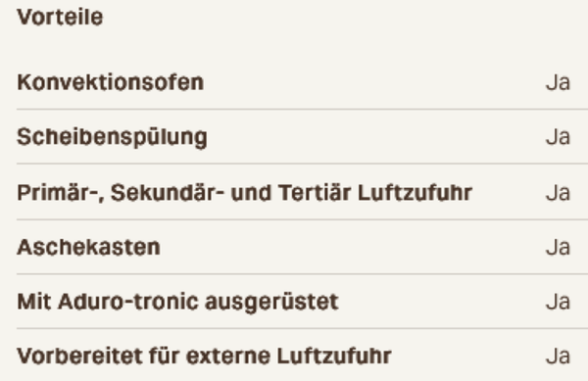Click the word Sekundär- in the air supply row
Screen dimensions: 588x381
(x=168, y=193)
